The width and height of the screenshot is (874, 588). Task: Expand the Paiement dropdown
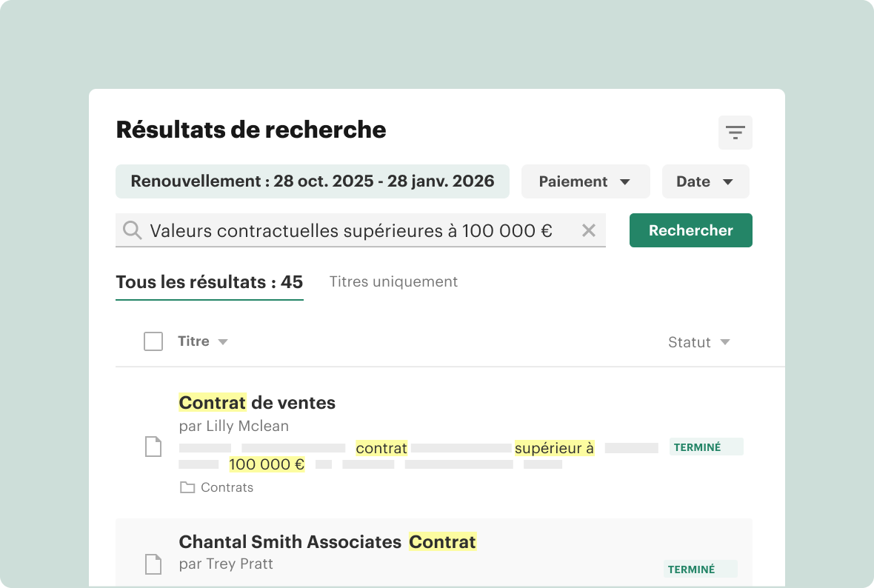pos(585,181)
